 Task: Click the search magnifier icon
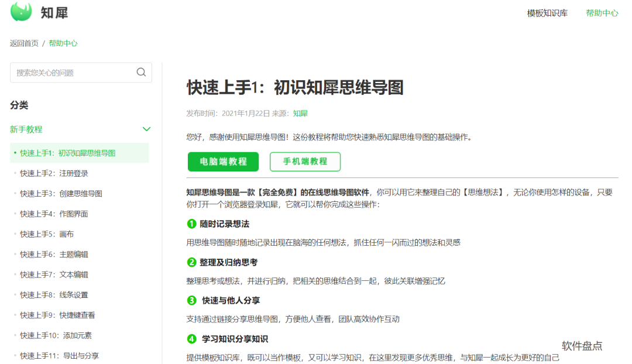(x=141, y=72)
